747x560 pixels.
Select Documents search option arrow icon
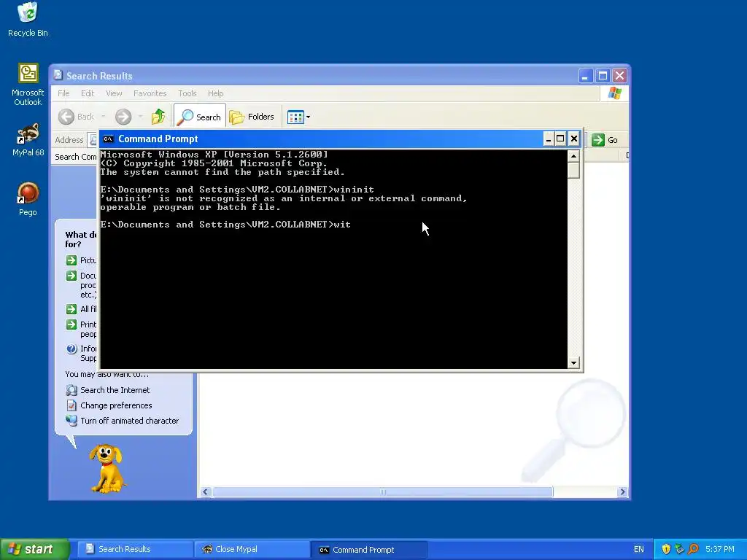71,276
